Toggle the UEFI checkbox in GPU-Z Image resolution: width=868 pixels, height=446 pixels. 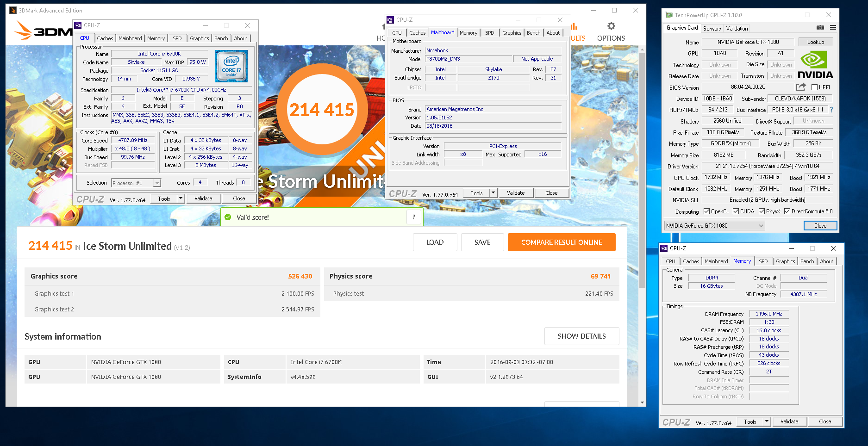pyautogui.click(x=815, y=87)
